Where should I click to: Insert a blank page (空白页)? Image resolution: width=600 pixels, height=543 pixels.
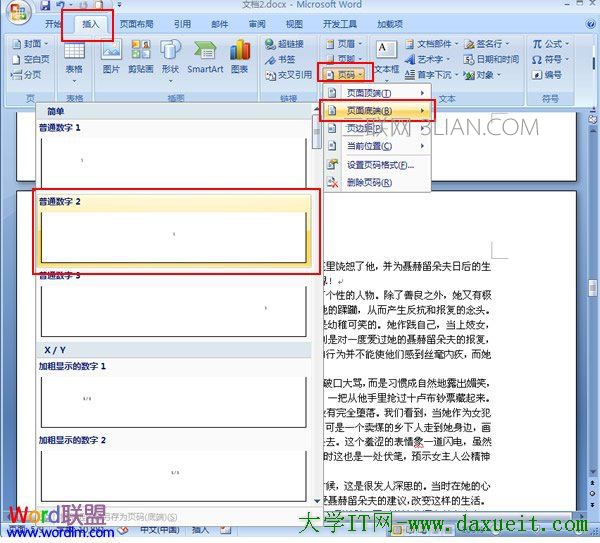[31, 59]
